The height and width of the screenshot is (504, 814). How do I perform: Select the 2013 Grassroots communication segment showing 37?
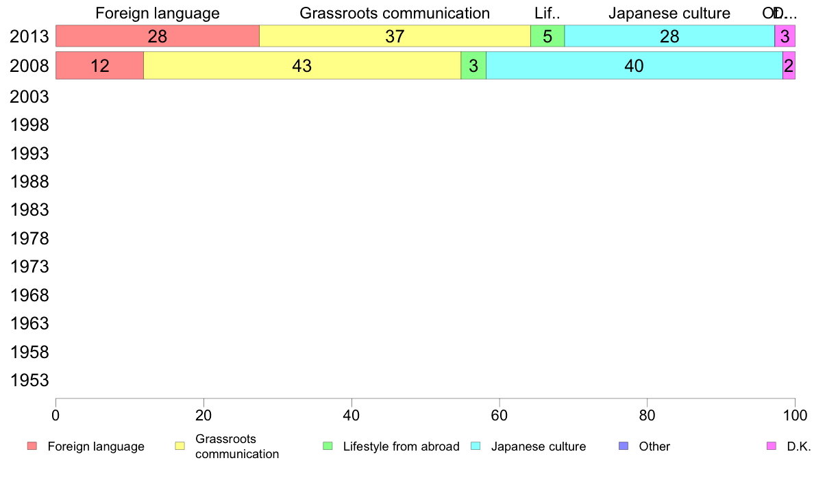pos(395,36)
